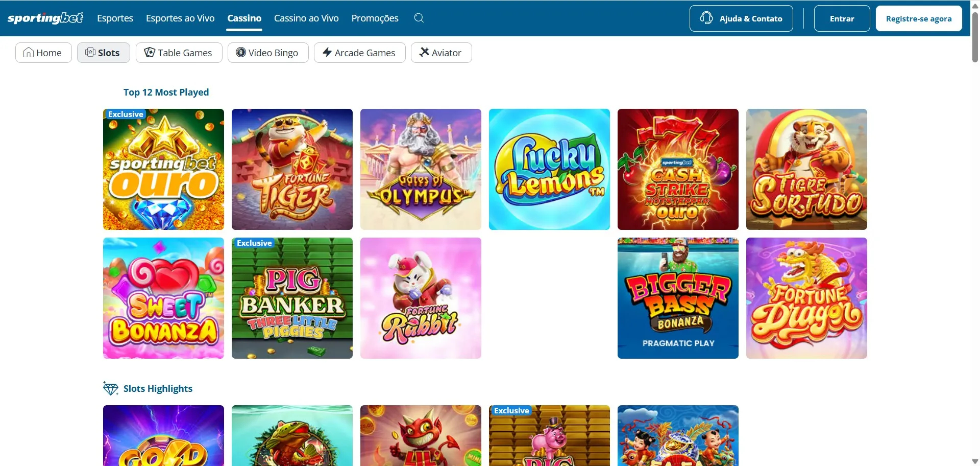980x466 pixels.
Task: Switch to the Esportes tab
Action: click(115, 18)
